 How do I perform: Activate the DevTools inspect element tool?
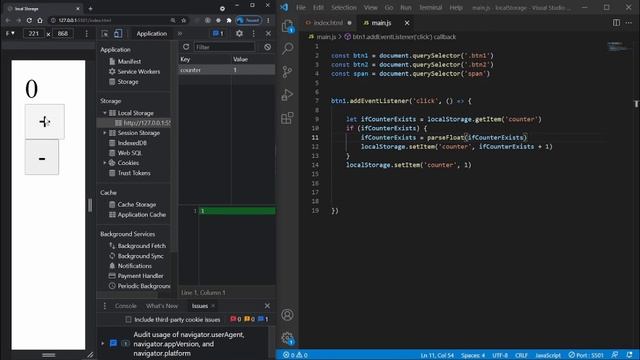point(105,33)
